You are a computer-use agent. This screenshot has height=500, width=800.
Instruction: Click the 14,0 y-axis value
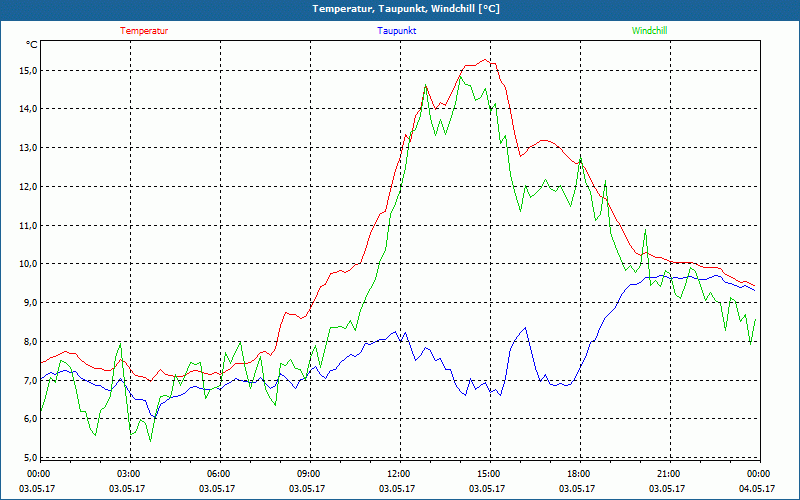tap(29, 109)
